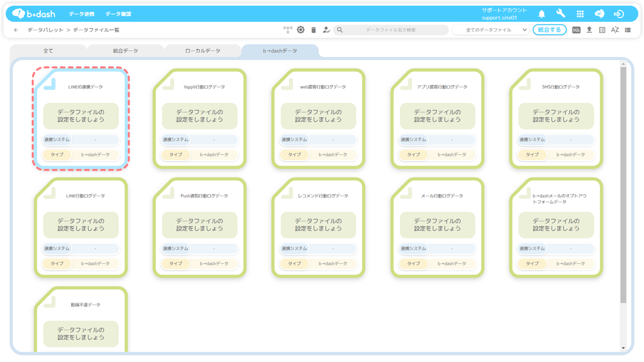The height and width of the screenshot is (362, 644).
Task: Click the AZ sort icon
Action: click(615, 30)
